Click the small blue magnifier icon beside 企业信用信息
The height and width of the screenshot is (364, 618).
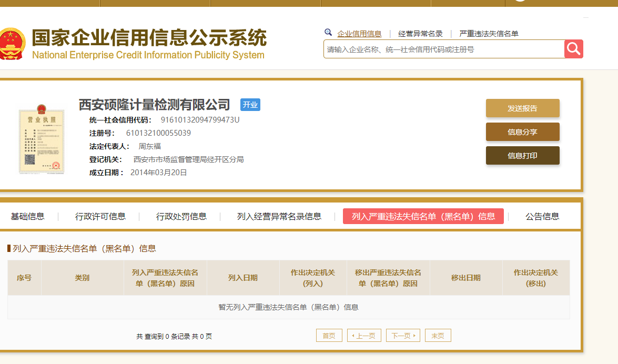click(x=328, y=32)
